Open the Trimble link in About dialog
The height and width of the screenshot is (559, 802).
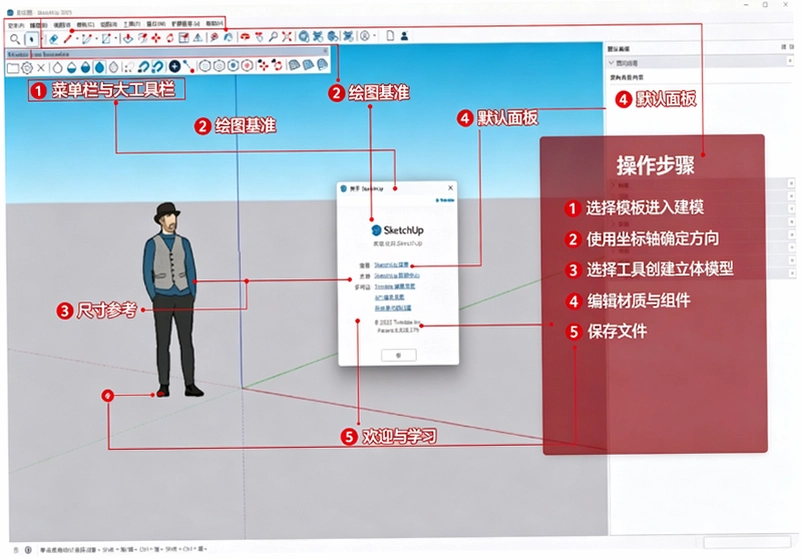[x=394, y=286]
